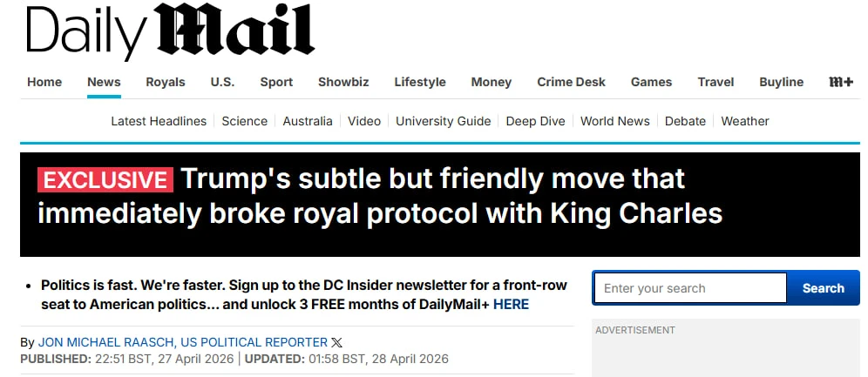Open the Deep Dive subsection

coord(535,121)
